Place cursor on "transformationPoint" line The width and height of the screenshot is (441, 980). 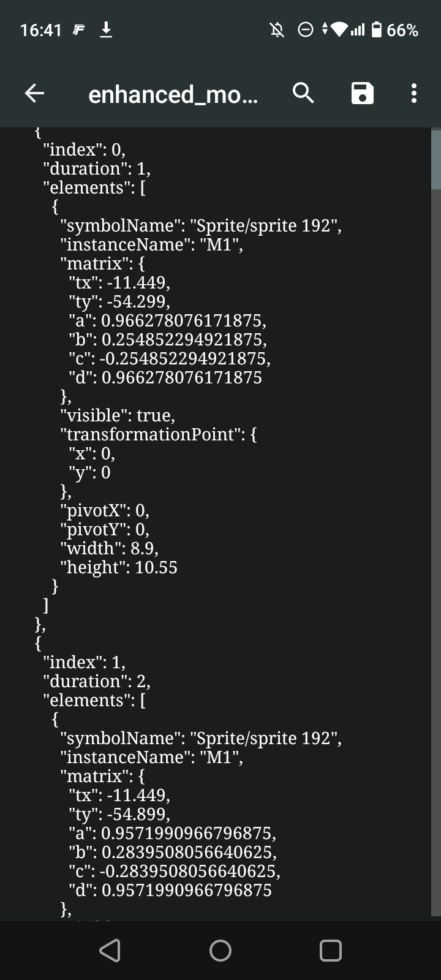(x=159, y=434)
